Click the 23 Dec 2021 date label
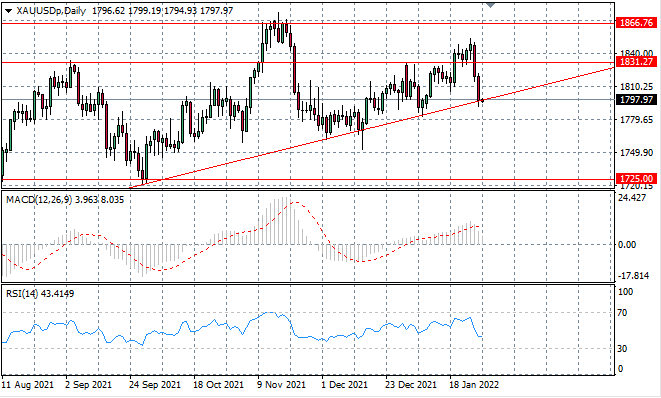Image resolution: width=661 pixels, height=398 pixels. coord(411,385)
